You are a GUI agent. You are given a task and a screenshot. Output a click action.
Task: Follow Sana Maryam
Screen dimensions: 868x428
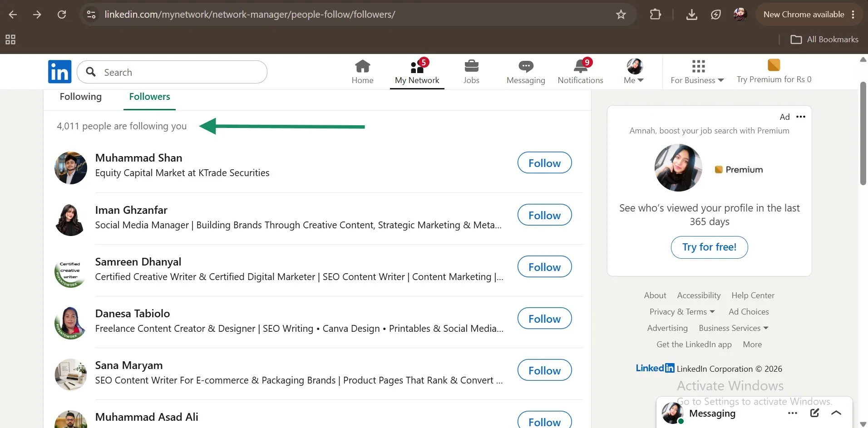tap(544, 370)
